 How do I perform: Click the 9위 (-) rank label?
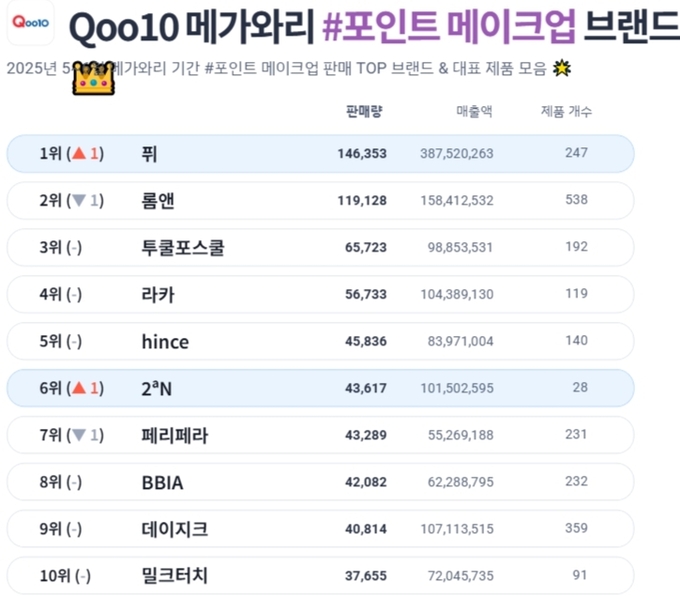(x=61, y=529)
